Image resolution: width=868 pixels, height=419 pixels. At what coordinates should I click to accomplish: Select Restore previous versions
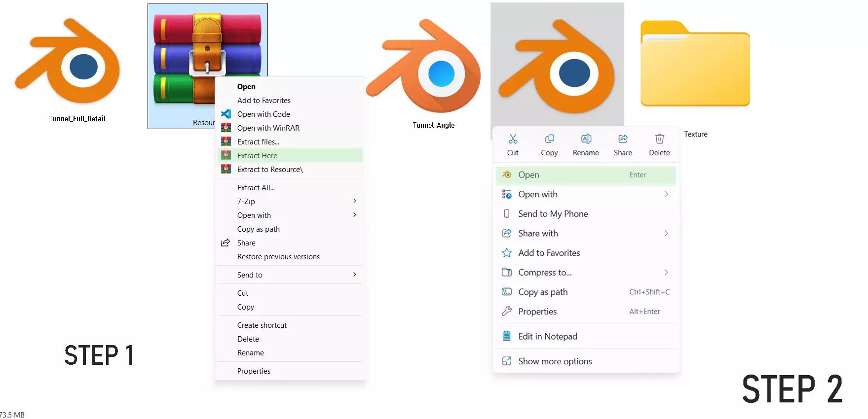[x=290, y=256]
